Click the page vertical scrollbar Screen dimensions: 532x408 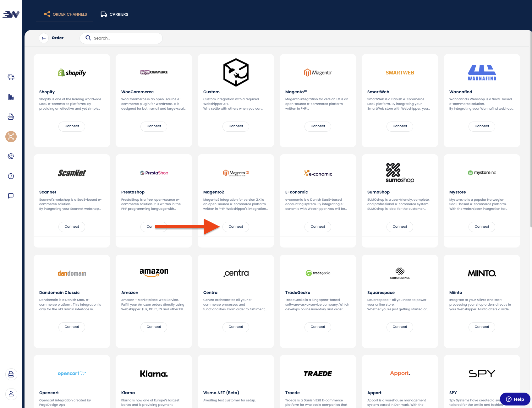coord(531,129)
